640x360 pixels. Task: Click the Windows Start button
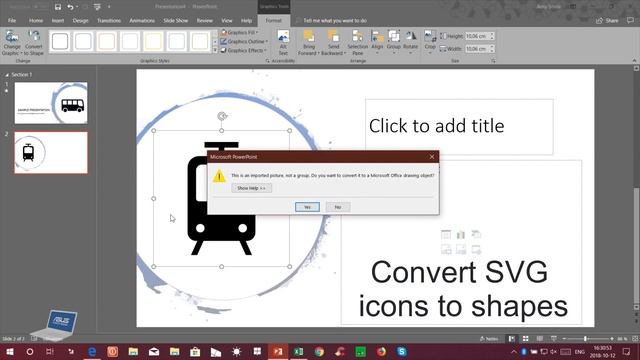[x=9, y=351]
